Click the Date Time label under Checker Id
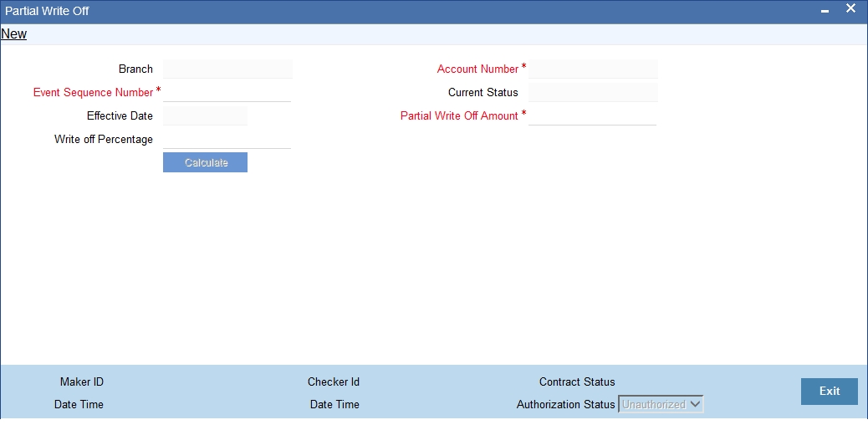This screenshot has width=868, height=425. click(334, 404)
